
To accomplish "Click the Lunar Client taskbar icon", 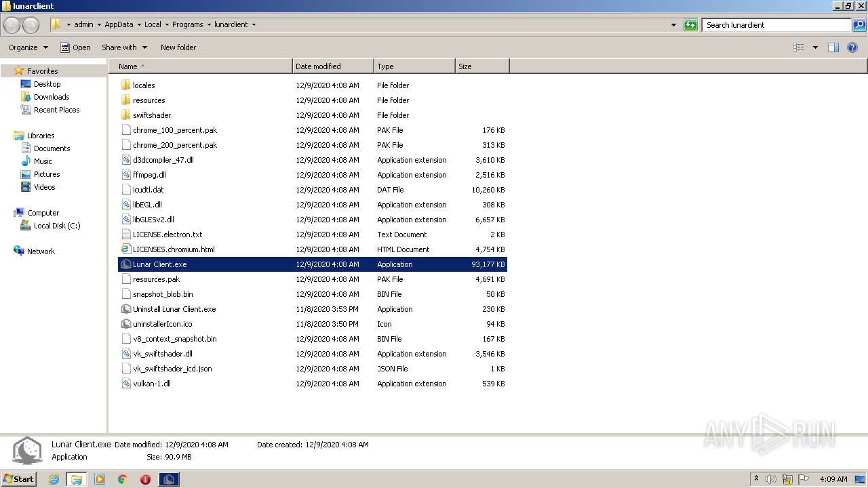I will (x=169, y=479).
